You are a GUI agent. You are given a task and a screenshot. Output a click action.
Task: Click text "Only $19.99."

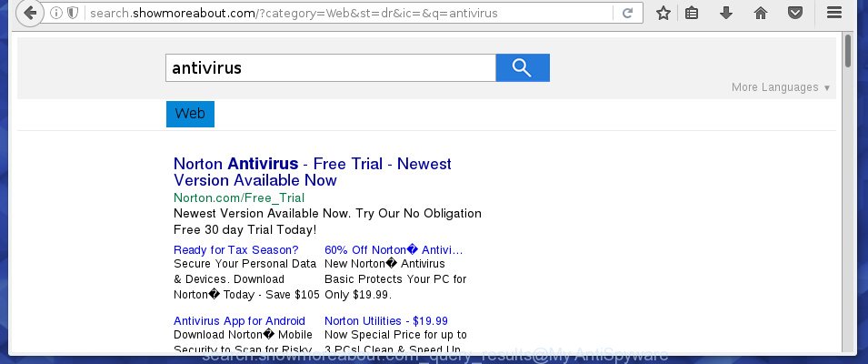[357, 295]
